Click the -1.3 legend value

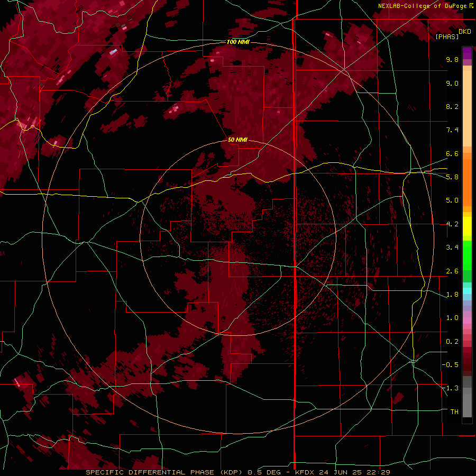point(450,388)
